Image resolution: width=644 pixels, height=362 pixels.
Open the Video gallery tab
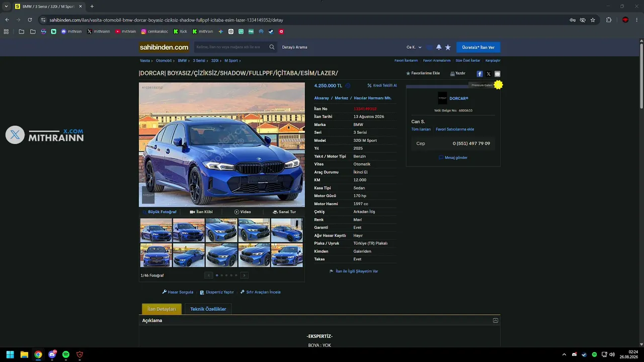click(243, 212)
